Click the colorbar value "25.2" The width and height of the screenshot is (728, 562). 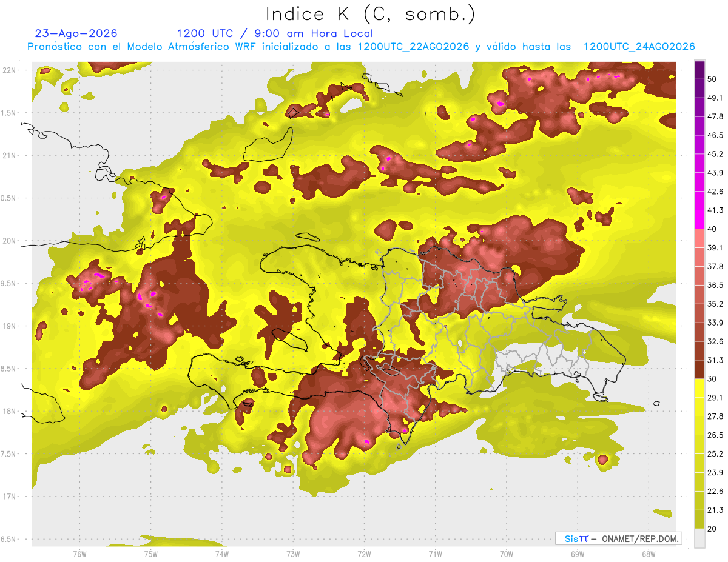(x=715, y=453)
